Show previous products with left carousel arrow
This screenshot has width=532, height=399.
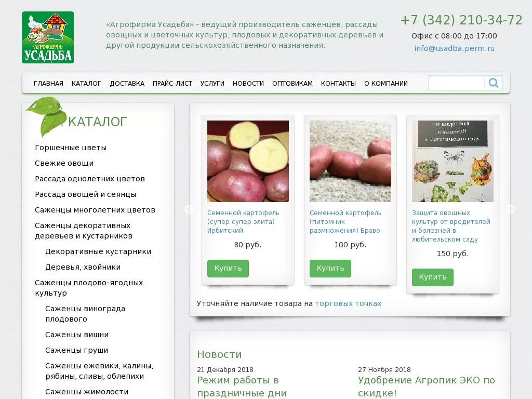[x=189, y=209]
